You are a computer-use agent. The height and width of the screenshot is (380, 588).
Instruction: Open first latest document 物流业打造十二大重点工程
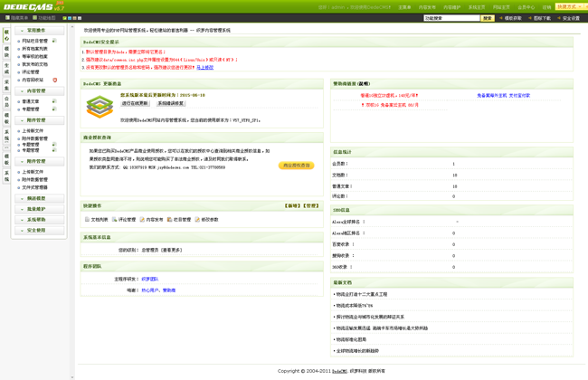362,294
